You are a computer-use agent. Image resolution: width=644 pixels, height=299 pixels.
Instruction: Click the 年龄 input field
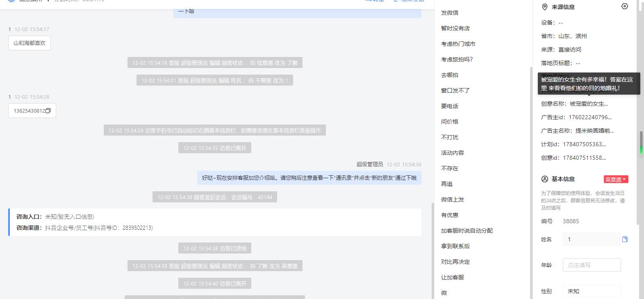click(x=592, y=265)
